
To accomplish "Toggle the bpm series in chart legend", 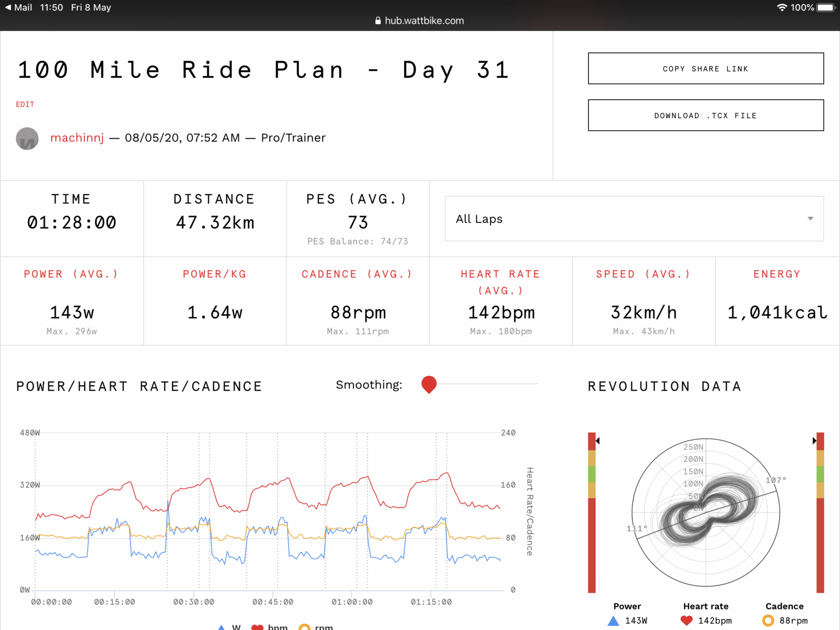I will (270, 627).
